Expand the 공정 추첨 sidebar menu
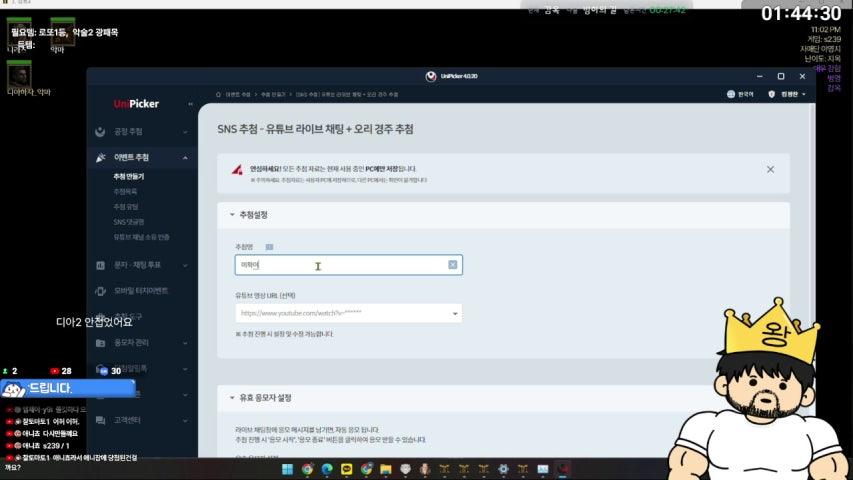Viewport: 853px width, 480px height. (185, 132)
